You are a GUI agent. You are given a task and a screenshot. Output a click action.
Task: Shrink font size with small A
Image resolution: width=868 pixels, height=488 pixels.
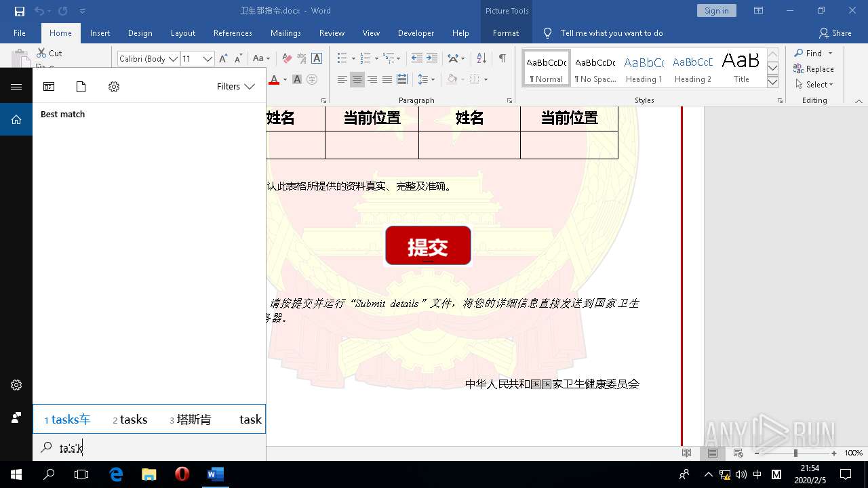pos(238,59)
